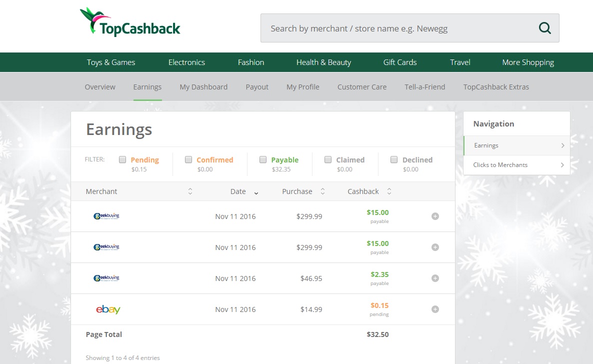The image size is (593, 364).
Task: Expand the eBay row plus icon
Action: click(x=435, y=309)
